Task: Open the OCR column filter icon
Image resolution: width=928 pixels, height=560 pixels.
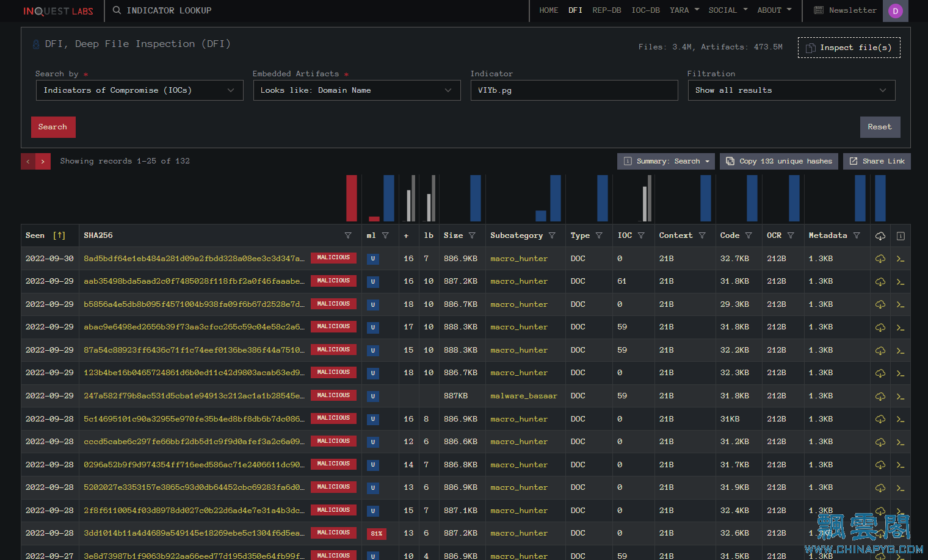Action: (791, 235)
